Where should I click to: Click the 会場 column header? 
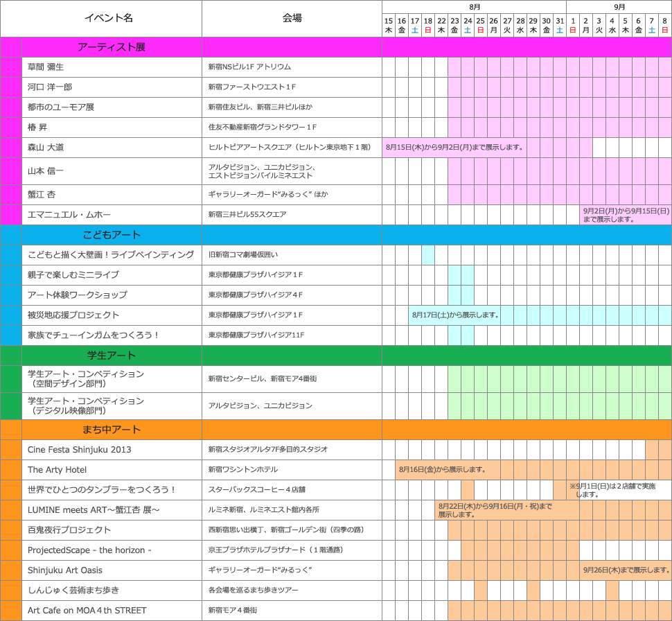click(x=292, y=18)
